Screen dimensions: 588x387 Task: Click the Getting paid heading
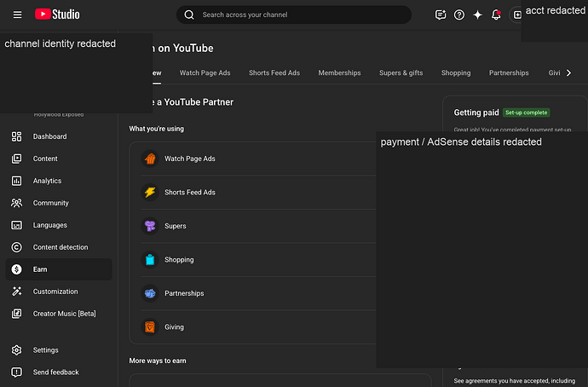tap(476, 113)
